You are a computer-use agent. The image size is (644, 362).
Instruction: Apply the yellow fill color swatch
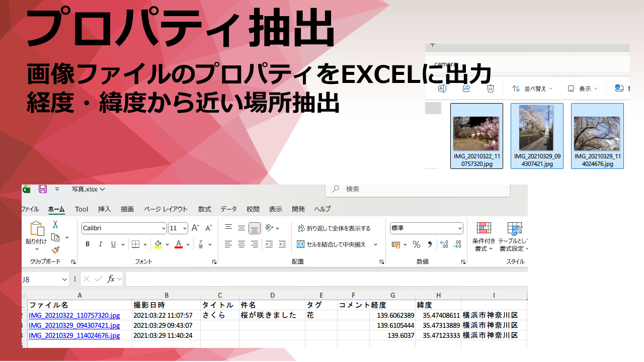(x=158, y=244)
